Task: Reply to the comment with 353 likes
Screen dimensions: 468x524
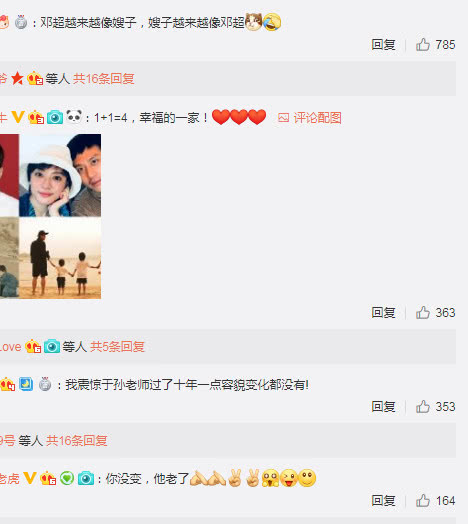Action: [x=383, y=407]
